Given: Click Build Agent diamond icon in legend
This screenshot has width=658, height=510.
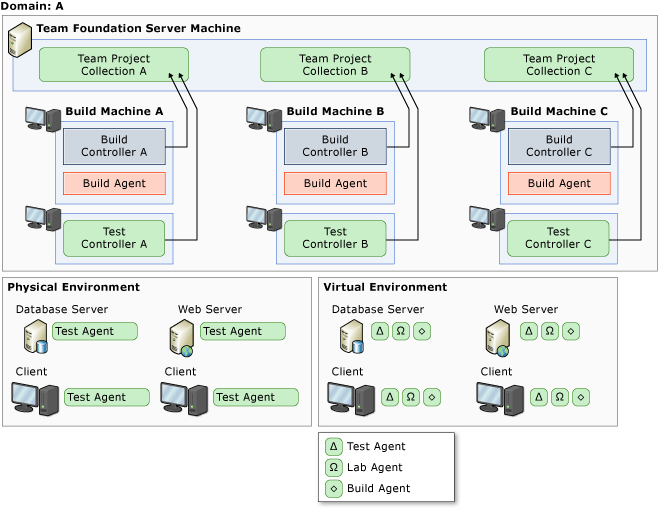Looking at the screenshot, I should pos(334,489).
